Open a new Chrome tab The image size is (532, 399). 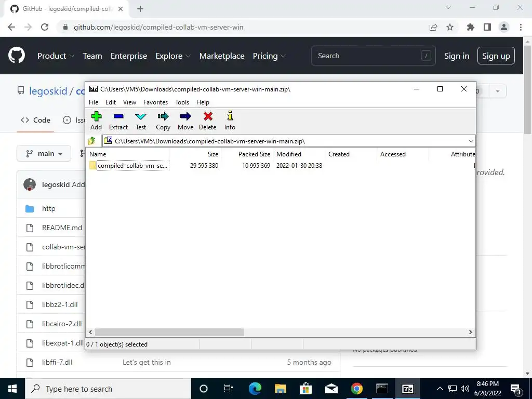[x=140, y=9]
